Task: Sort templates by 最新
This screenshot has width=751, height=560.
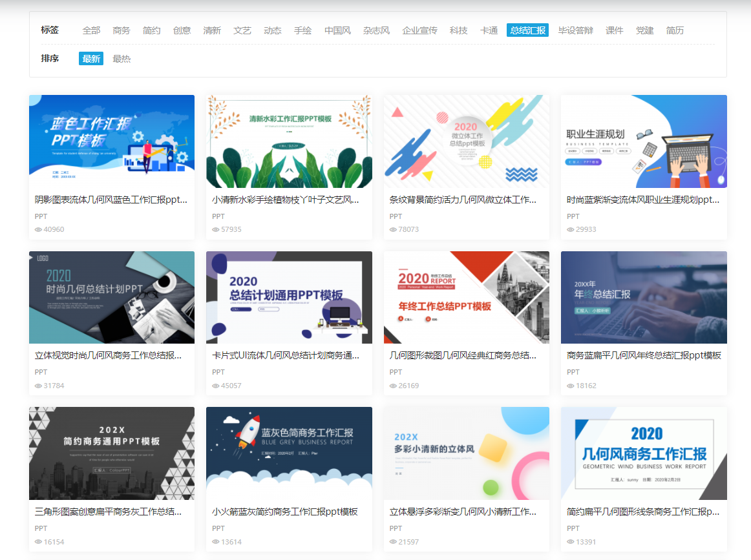Action: click(x=91, y=58)
